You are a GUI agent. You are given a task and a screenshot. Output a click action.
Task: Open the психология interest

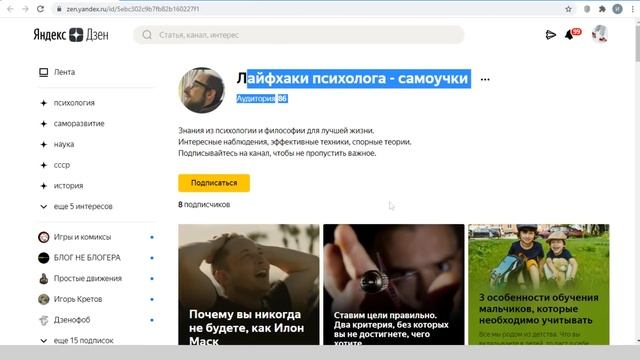[x=74, y=103]
